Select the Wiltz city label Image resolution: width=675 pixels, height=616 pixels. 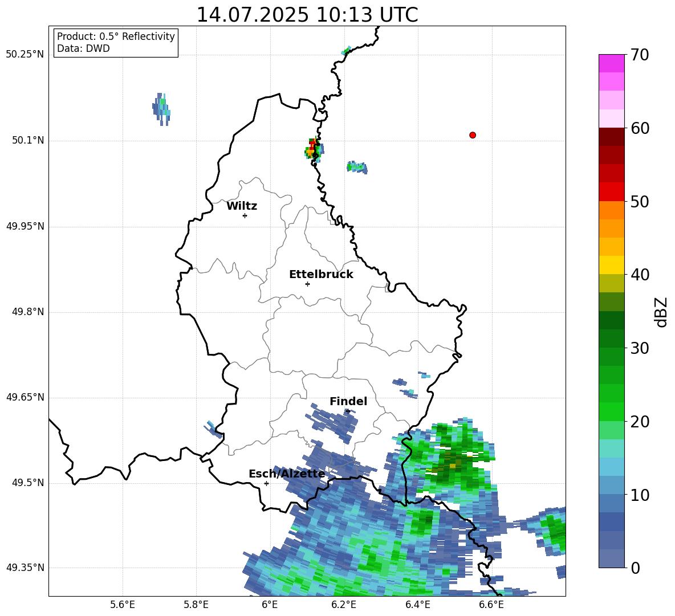[242, 206]
